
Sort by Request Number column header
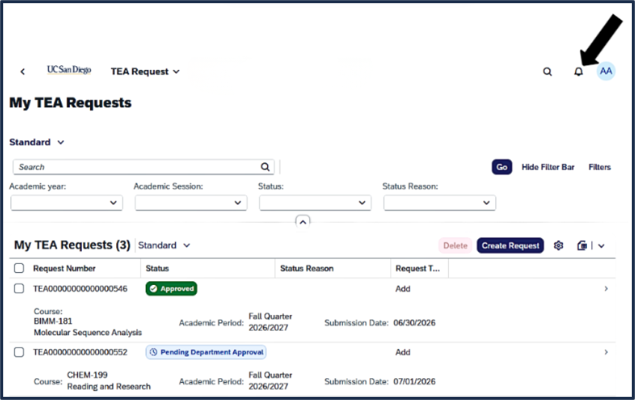[x=64, y=268]
